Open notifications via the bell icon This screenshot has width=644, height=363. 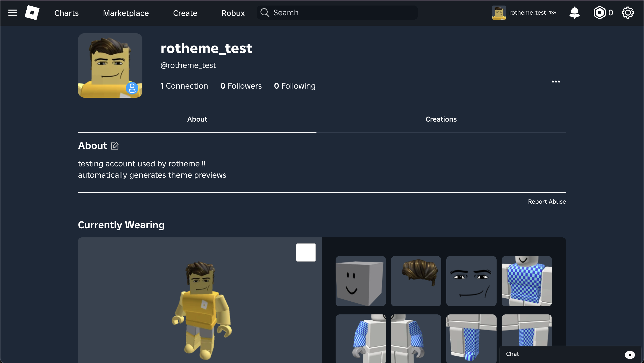(x=574, y=12)
